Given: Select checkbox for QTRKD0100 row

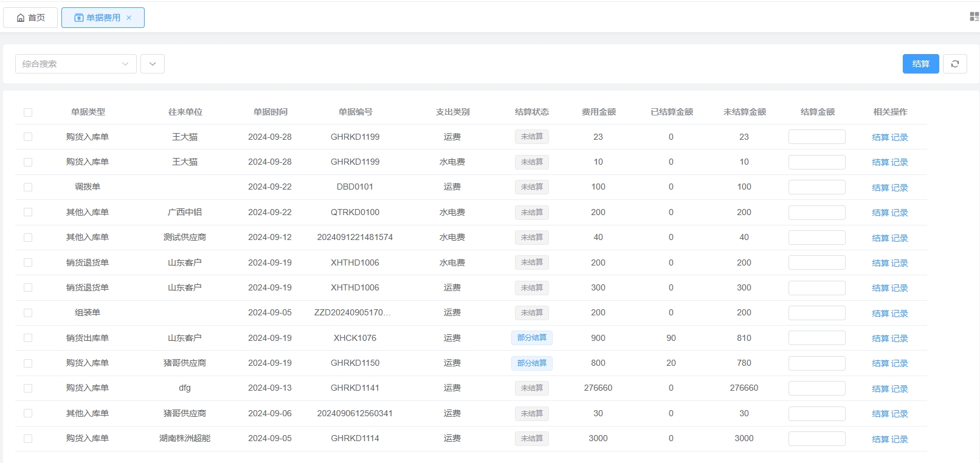Looking at the screenshot, I should coord(28,212).
